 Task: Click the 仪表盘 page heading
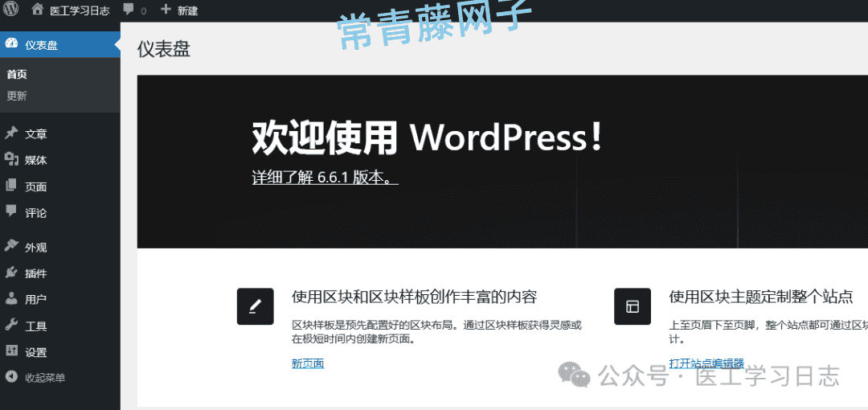point(164,49)
